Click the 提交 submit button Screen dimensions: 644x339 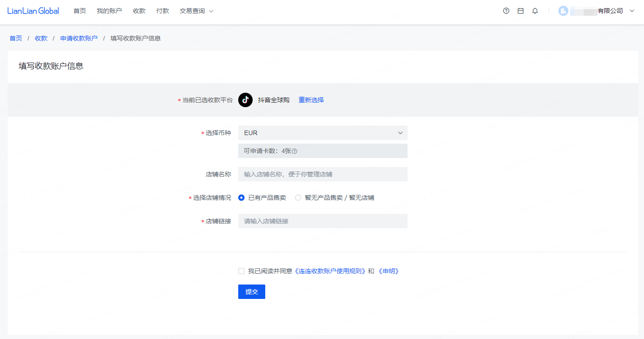pyautogui.click(x=252, y=292)
